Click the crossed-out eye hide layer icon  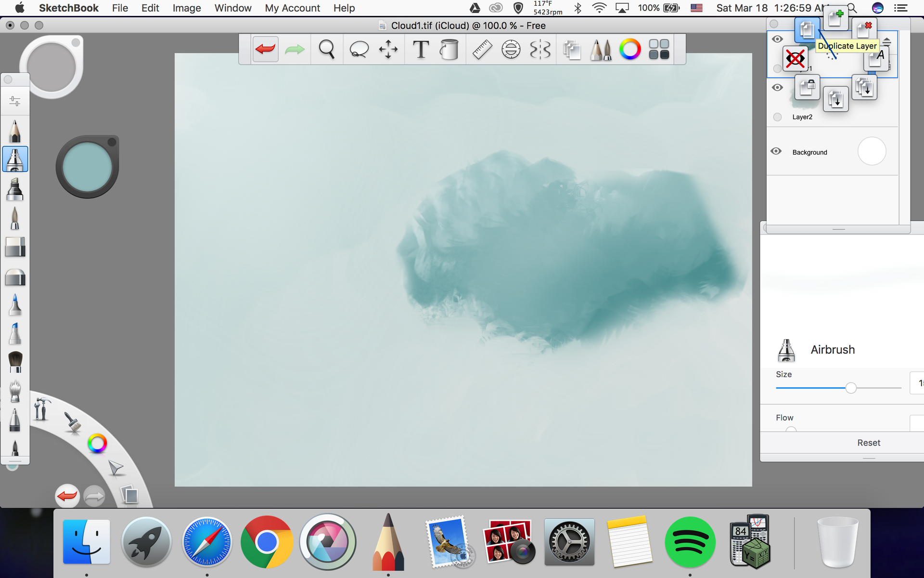coord(795,59)
